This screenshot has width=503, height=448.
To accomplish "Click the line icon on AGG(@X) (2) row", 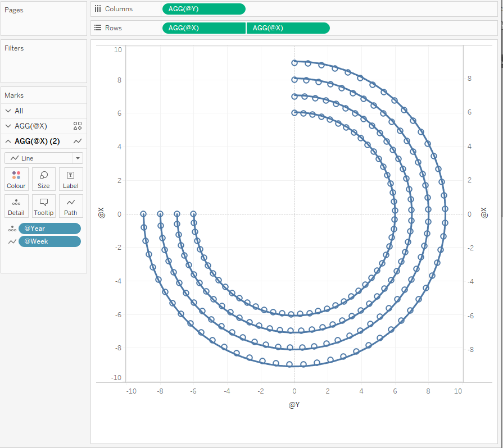I will tap(78, 141).
